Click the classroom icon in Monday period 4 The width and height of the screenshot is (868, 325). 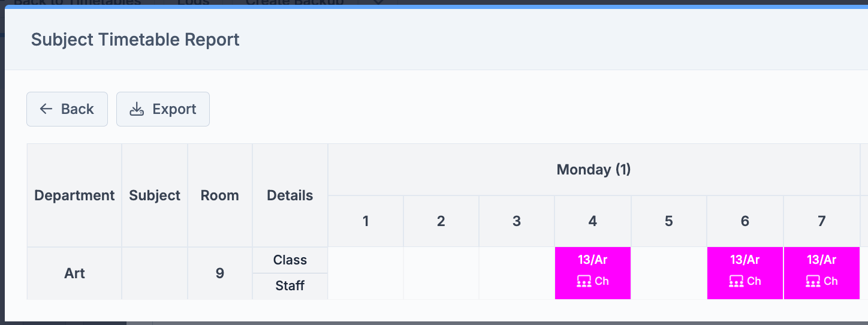584,281
